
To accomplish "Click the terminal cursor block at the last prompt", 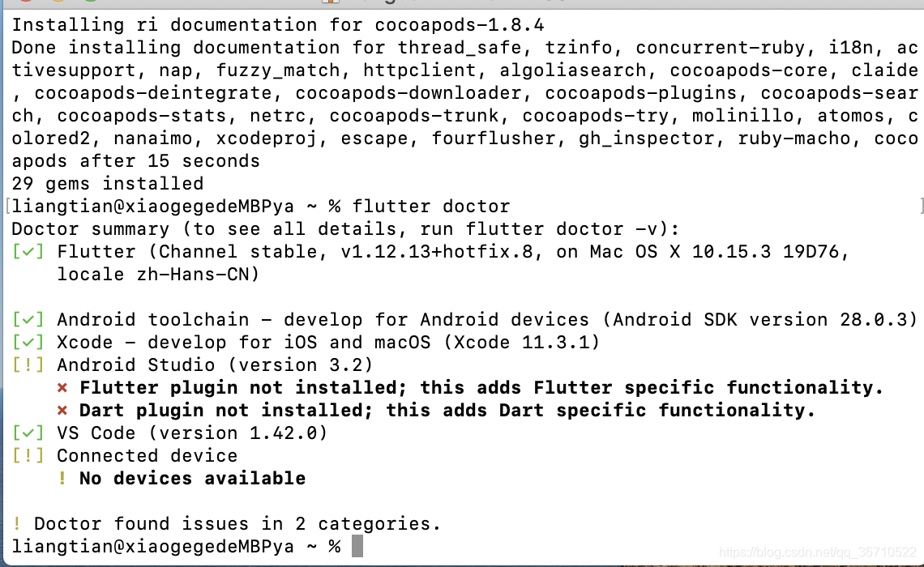I will pyautogui.click(x=357, y=546).
